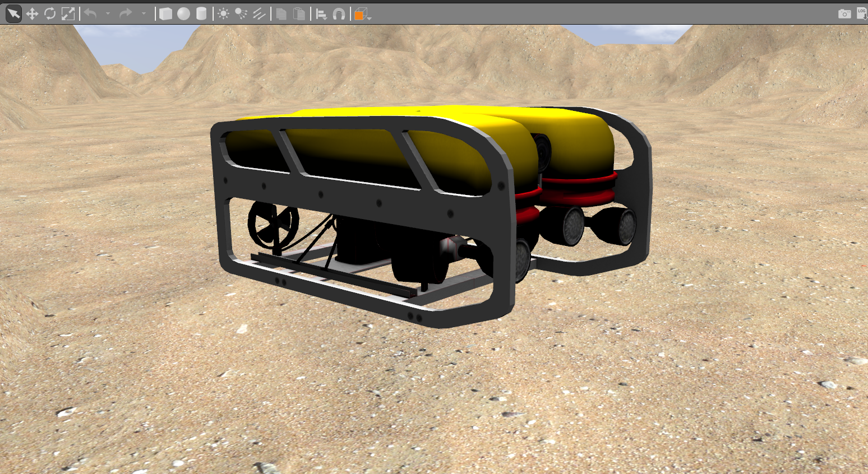This screenshot has width=868, height=474.
Task: Insert a sphere shape
Action: [183, 13]
